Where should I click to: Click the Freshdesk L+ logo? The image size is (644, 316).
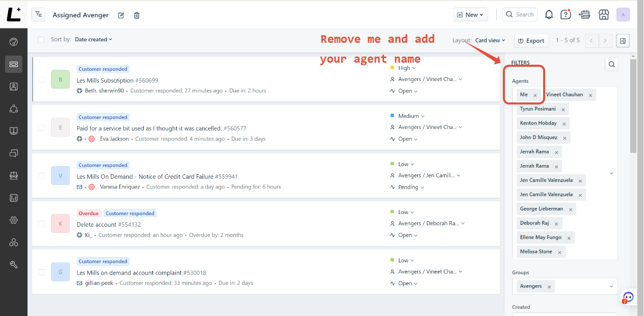click(14, 15)
